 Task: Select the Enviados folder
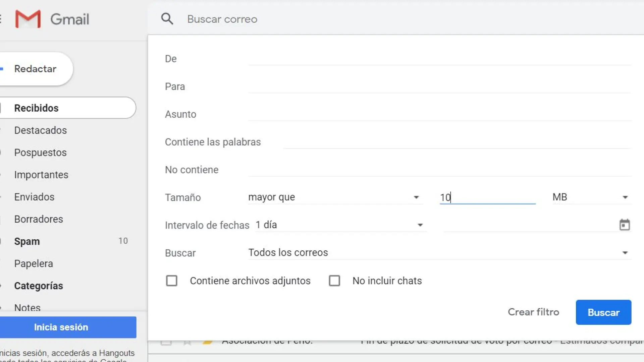click(x=34, y=197)
